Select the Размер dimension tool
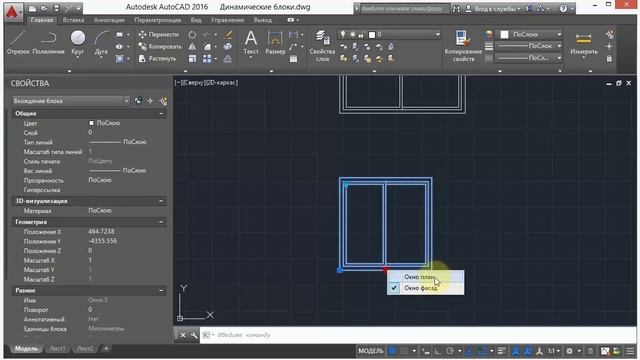640x360 pixels. pyautogui.click(x=275, y=42)
